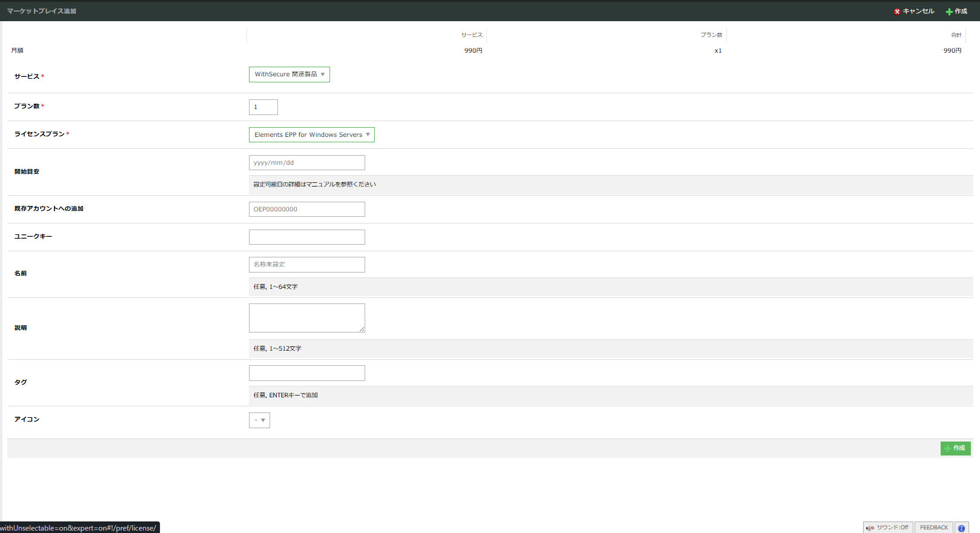The image size is (980, 533).
Task: Open the サービス dropdown showing WithSecure 関連製品
Action: click(290, 74)
